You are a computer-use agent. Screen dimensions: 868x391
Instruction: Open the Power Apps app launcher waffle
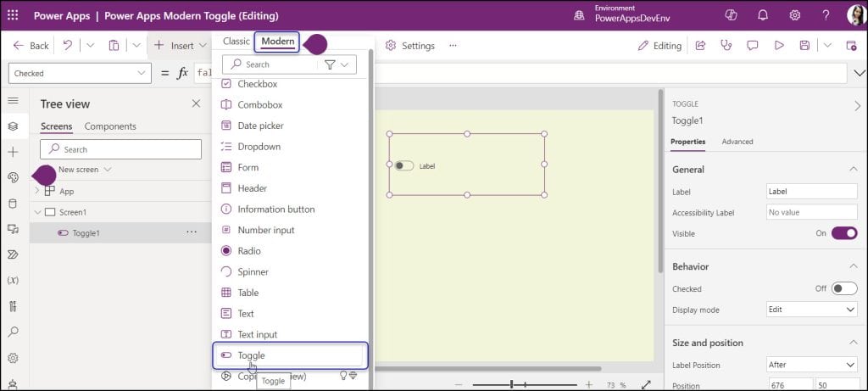(x=12, y=15)
